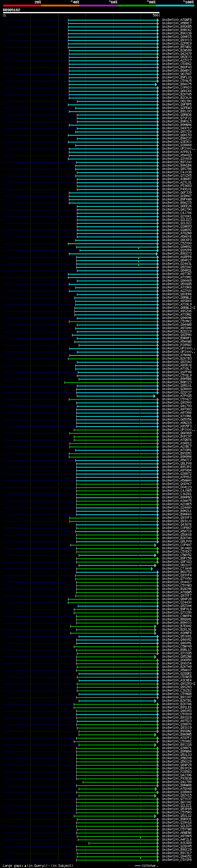Select label UniRef100_Q41793

[x=176, y=406]
